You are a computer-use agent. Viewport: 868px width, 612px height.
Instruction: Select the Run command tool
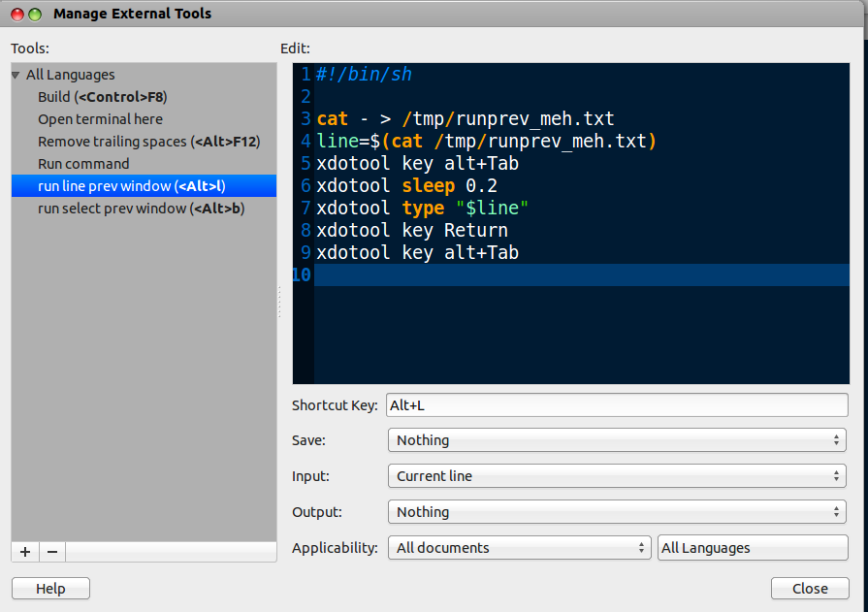[x=87, y=163]
